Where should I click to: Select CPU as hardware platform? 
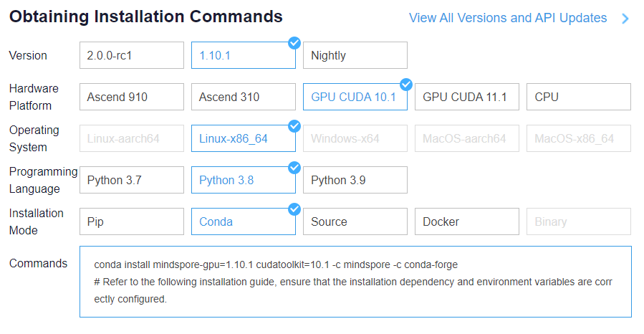[578, 97]
